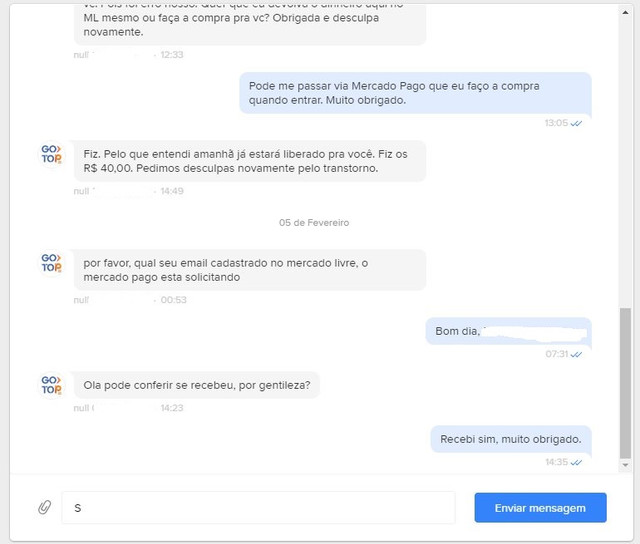Click the Enviar mensagem button
This screenshot has width=640, height=544.
point(540,508)
